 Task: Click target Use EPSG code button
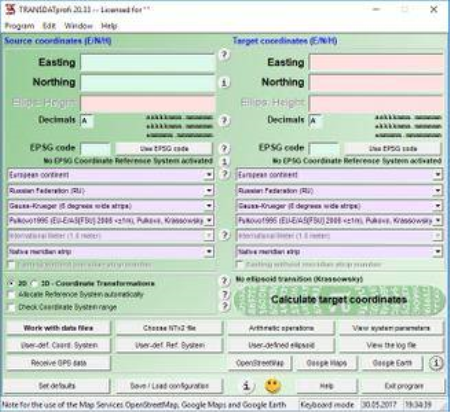click(x=393, y=149)
